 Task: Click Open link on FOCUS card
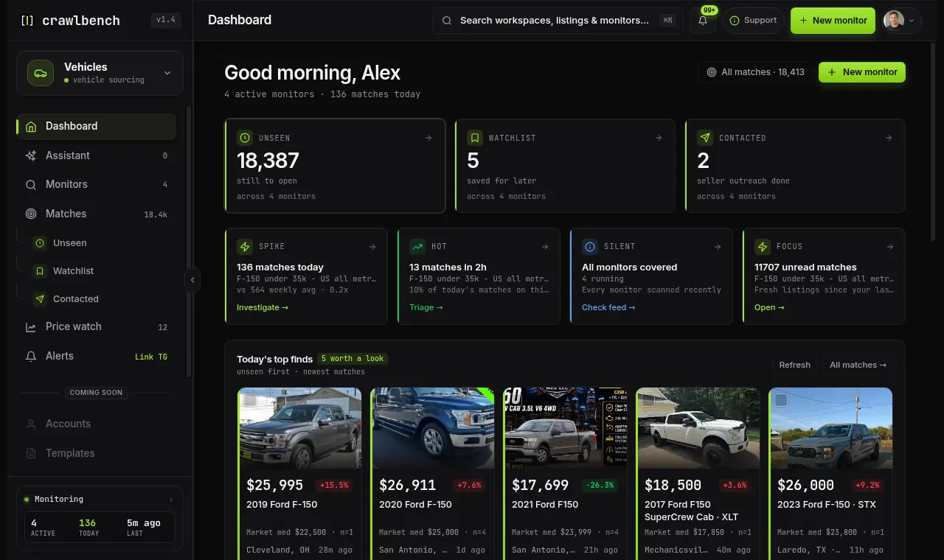coord(769,307)
